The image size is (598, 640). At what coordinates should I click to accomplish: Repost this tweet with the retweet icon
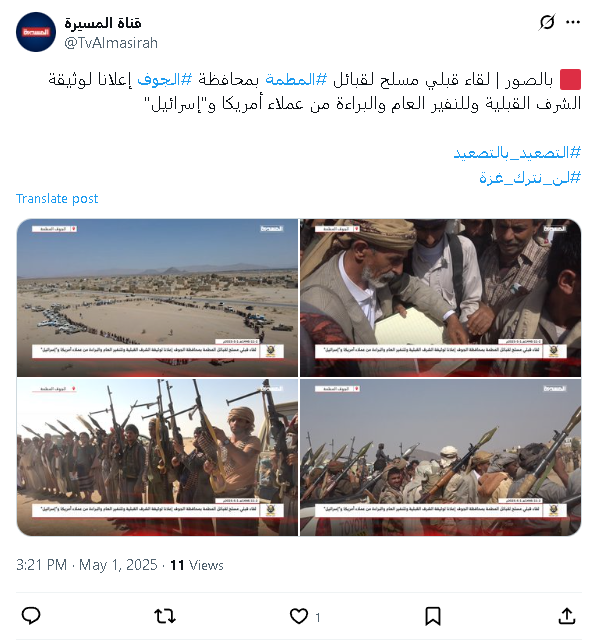[165, 616]
